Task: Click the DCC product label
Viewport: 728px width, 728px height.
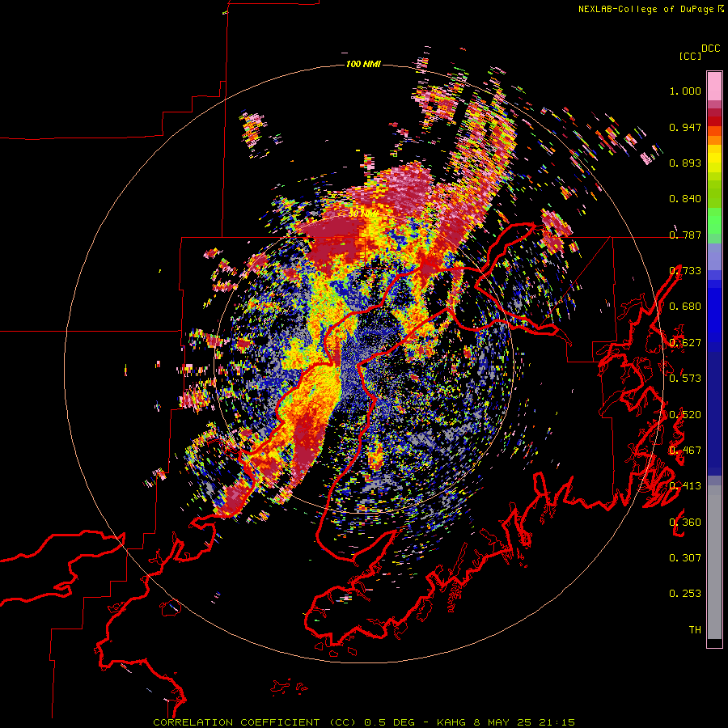Action: (711, 49)
